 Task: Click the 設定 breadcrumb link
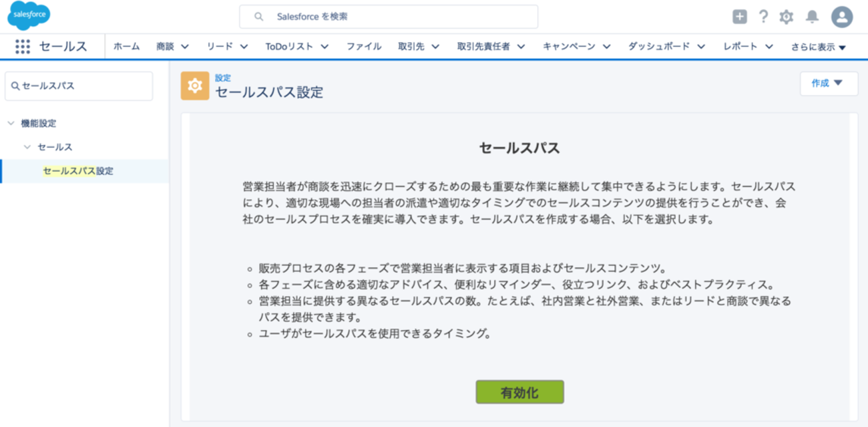223,78
